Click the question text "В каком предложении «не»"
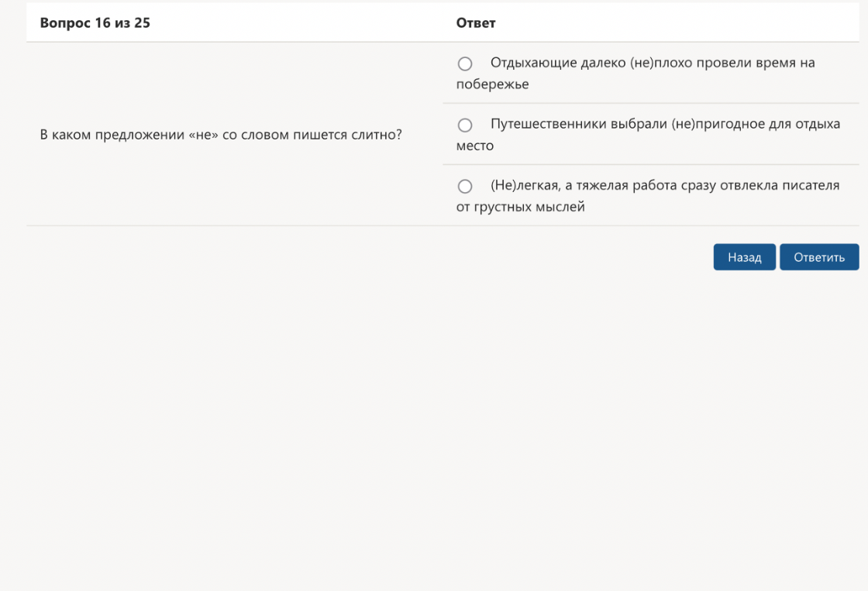 (129, 135)
